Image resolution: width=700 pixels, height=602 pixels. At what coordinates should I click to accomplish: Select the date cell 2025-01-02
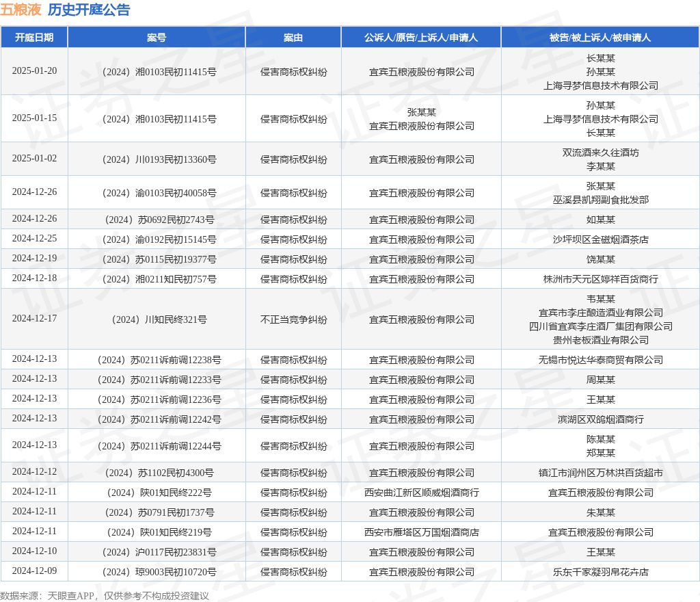pos(34,159)
